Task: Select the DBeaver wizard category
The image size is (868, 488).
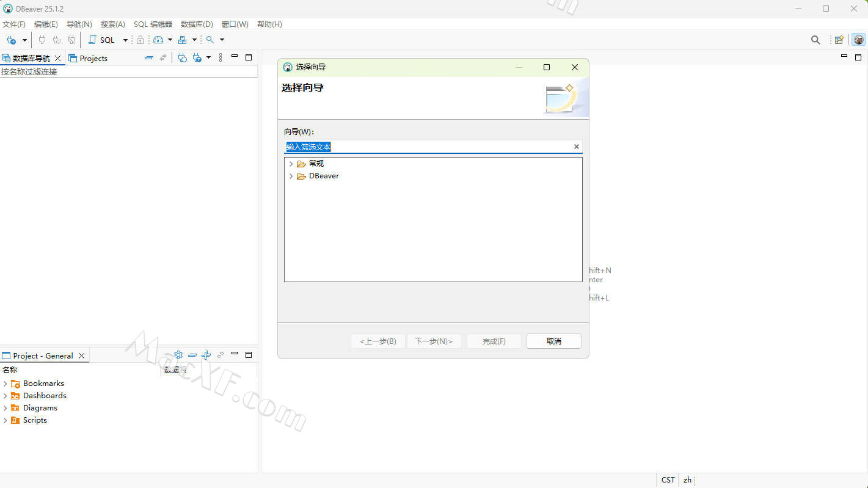Action: coord(324,176)
